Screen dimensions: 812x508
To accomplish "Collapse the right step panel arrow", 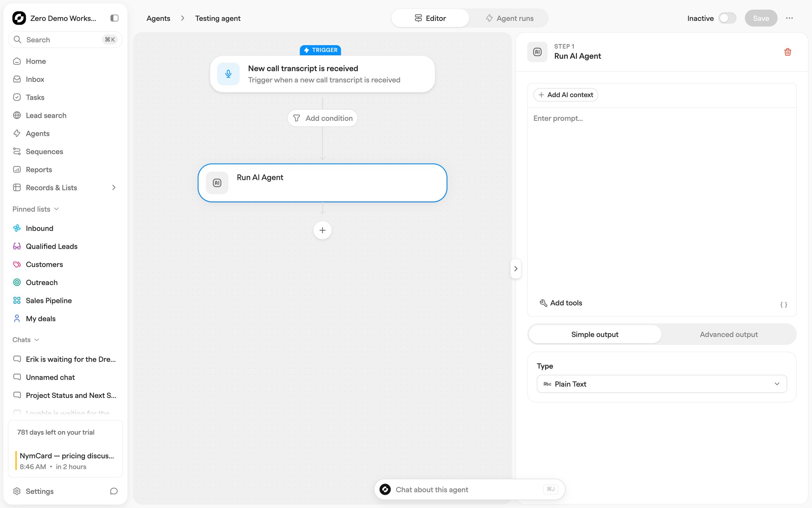I will (x=516, y=269).
